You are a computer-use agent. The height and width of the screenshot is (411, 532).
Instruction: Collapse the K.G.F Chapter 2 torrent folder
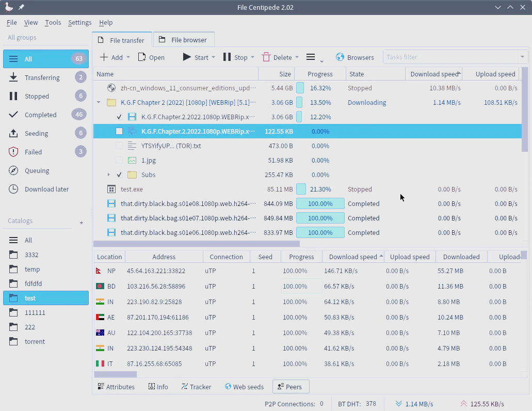tap(99, 102)
